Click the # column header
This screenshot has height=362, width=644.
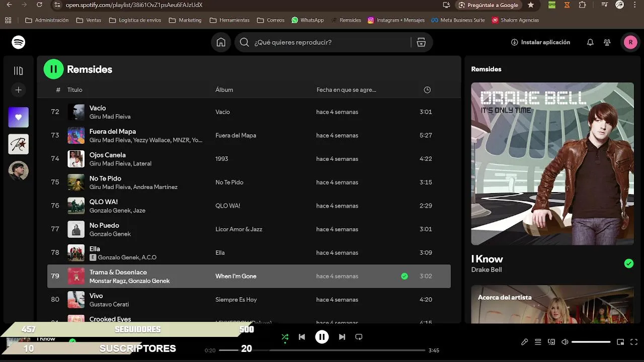(x=58, y=90)
